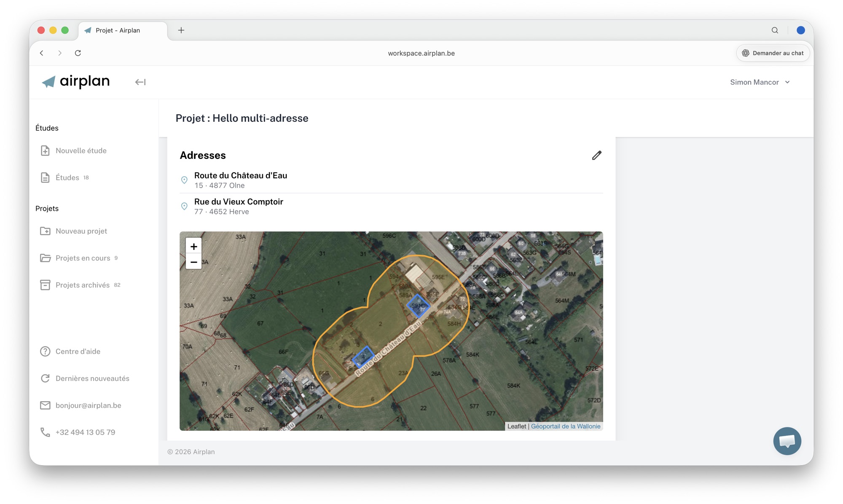
Task: Select the Rue du Vieux Comptoir address
Action: 239,201
